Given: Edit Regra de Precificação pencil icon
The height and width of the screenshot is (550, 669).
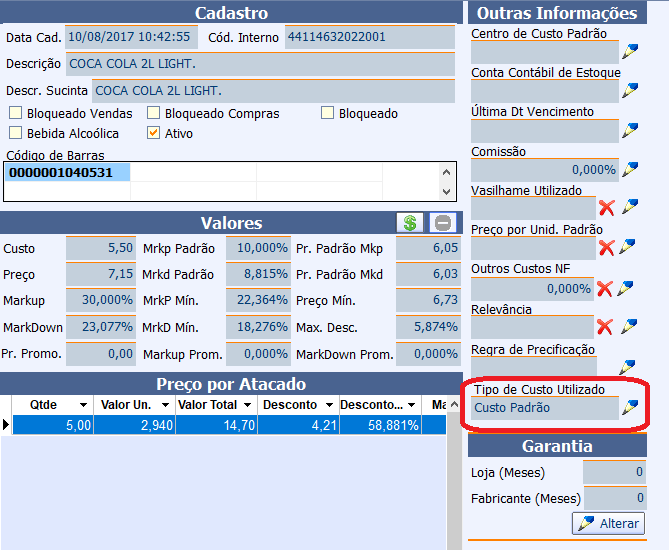Looking at the screenshot, I should 630,367.
